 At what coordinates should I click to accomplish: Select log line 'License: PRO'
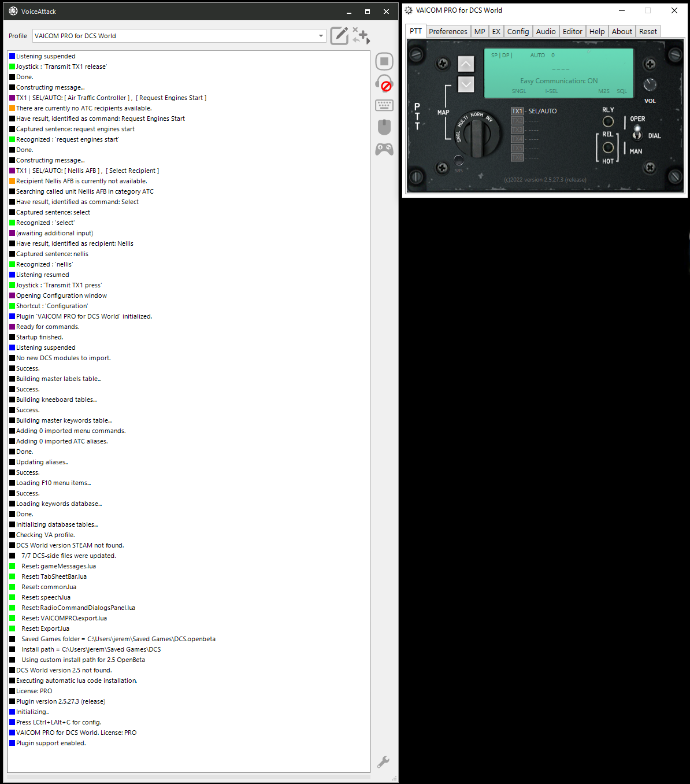click(34, 691)
